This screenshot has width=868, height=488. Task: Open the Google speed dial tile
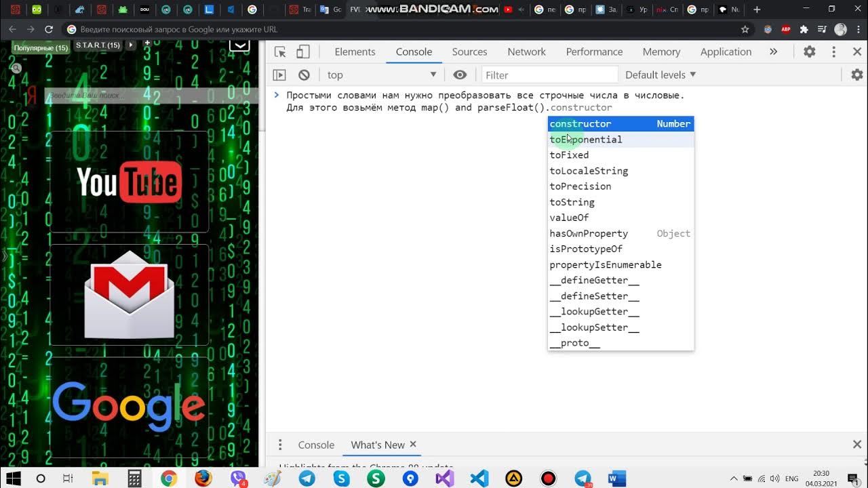point(129,407)
